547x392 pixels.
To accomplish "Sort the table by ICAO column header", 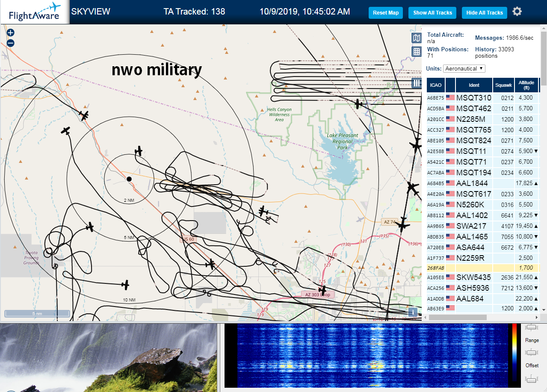I will (435, 85).
